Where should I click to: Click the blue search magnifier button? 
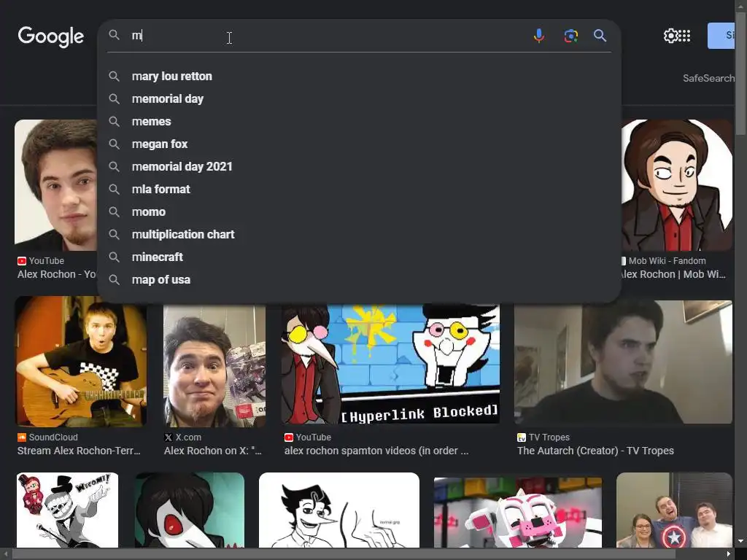click(x=600, y=36)
